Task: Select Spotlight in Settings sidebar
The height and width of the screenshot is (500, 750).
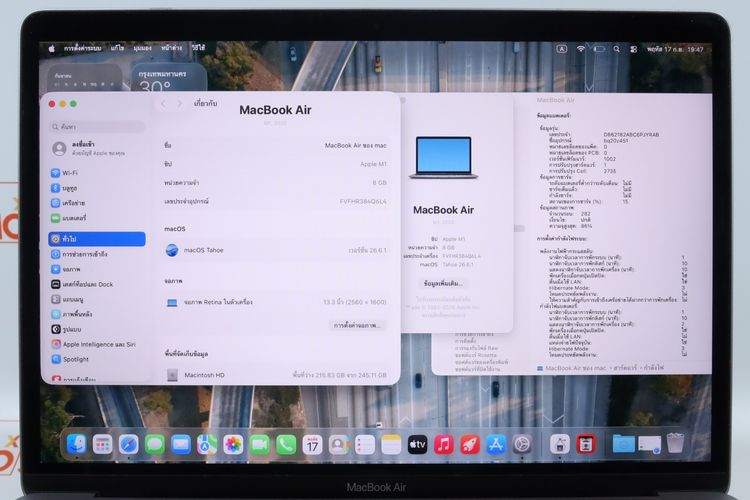Action: 97,359
